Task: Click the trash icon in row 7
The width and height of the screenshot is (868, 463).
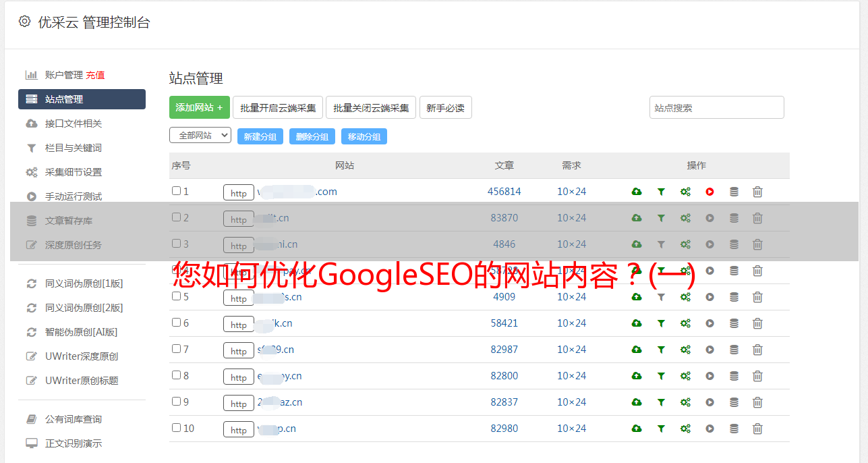Action: tap(757, 350)
